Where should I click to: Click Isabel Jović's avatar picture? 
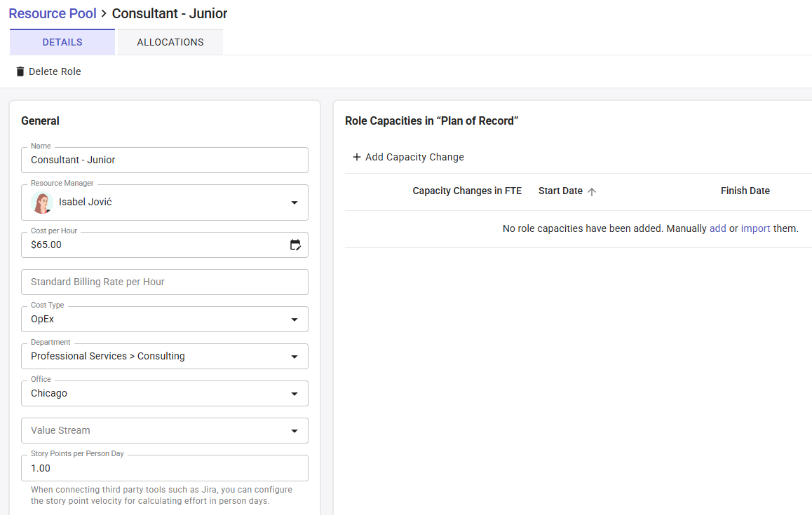pyautogui.click(x=42, y=202)
